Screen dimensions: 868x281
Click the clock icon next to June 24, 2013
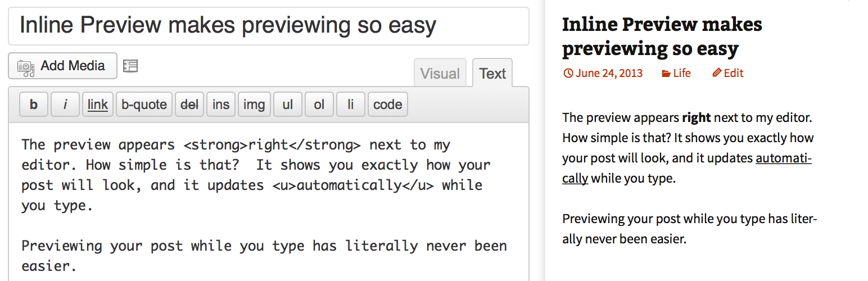pos(568,73)
